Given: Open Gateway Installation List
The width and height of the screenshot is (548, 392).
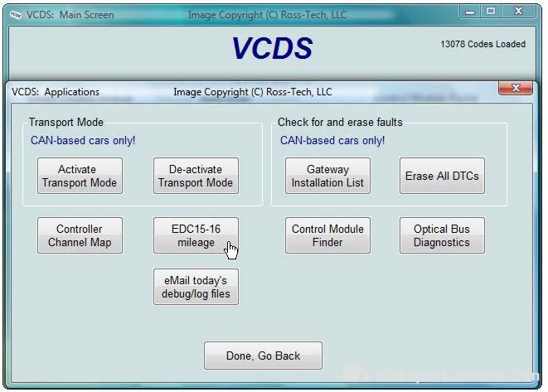Looking at the screenshot, I should (327, 176).
